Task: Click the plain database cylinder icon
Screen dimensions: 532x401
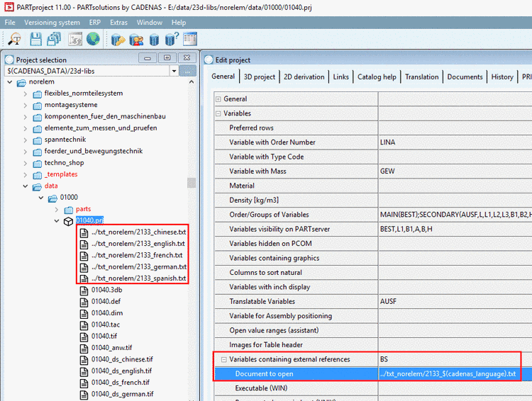Action: [154, 39]
